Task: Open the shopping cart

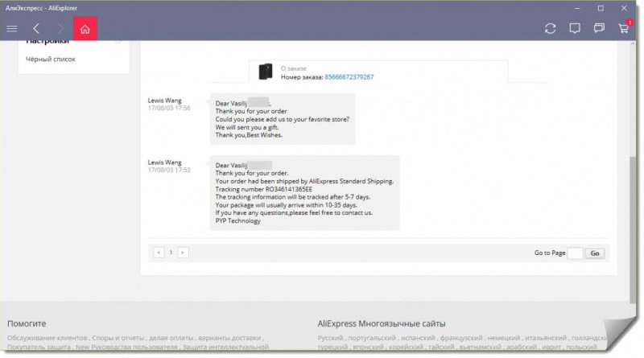Action: point(623,28)
